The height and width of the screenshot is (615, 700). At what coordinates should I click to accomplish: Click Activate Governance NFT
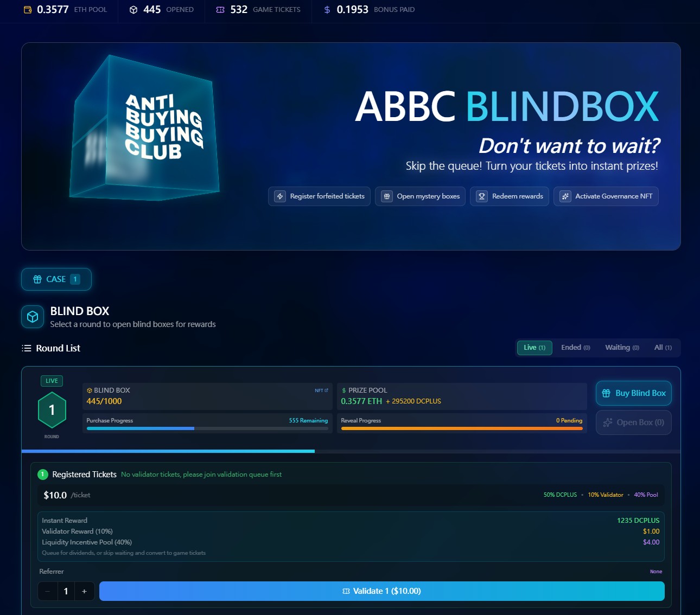606,196
